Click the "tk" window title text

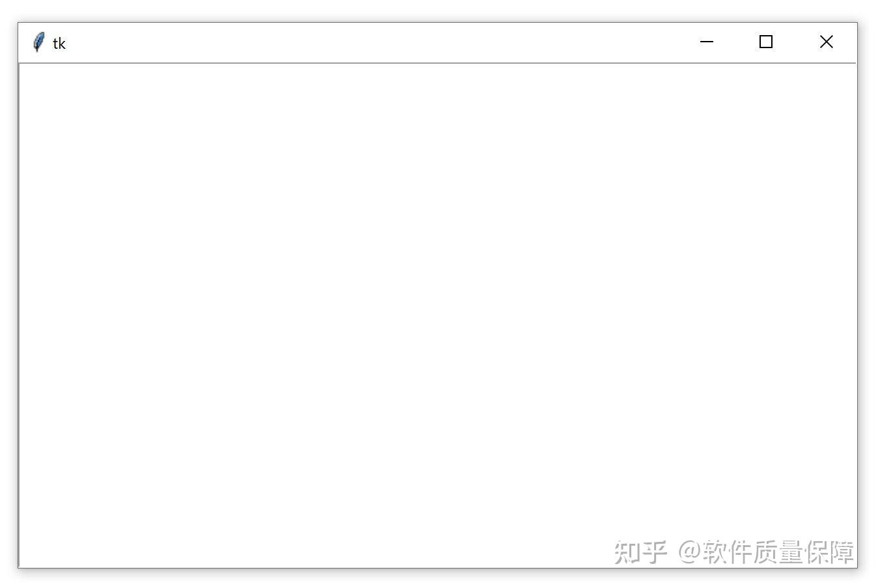coord(59,44)
